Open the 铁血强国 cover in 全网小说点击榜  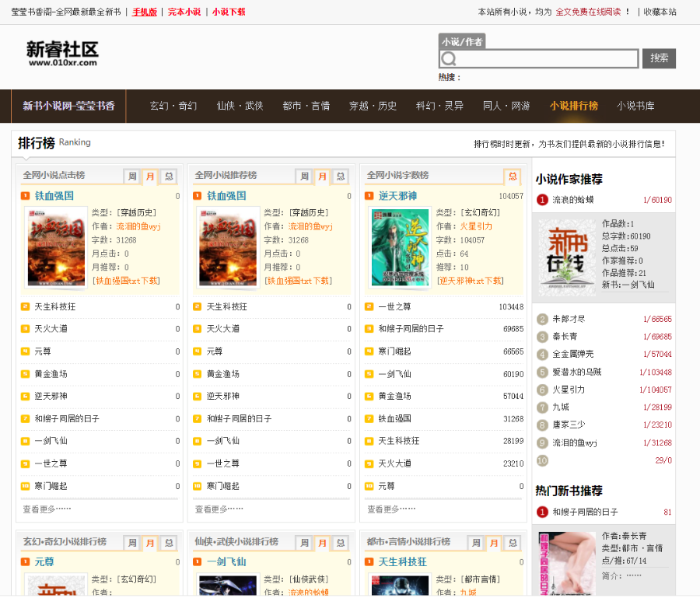click(x=55, y=247)
